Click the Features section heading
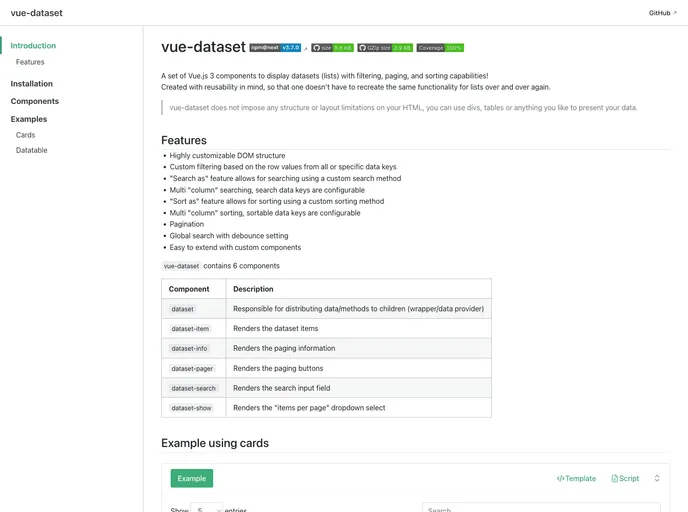The width and height of the screenshot is (688, 512). tap(184, 140)
